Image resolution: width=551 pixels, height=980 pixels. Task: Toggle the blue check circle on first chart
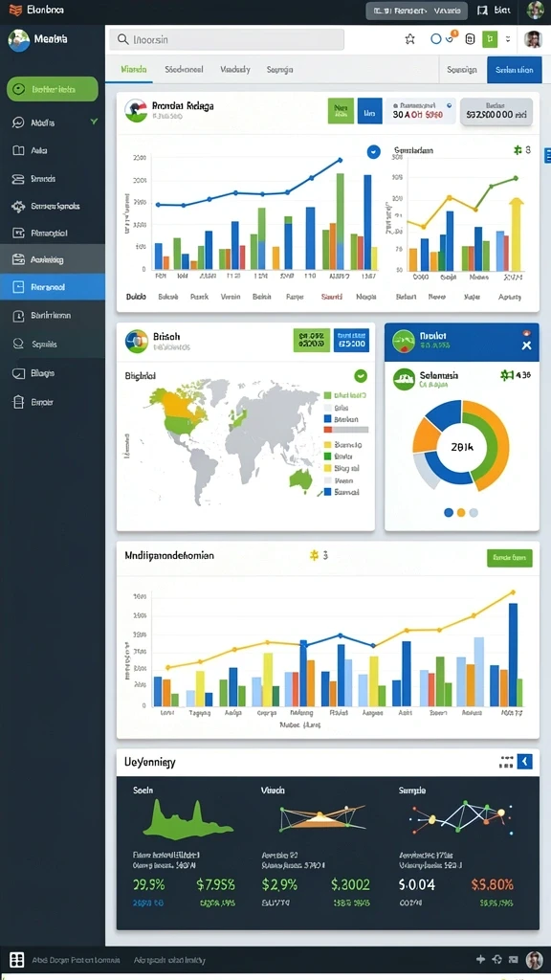[x=373, y=151]
